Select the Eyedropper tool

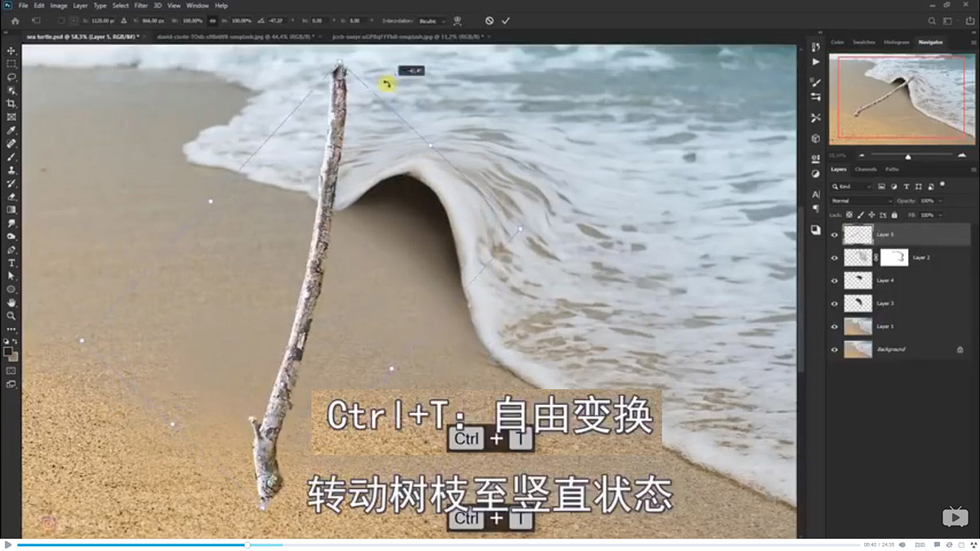tap(11, 130)
